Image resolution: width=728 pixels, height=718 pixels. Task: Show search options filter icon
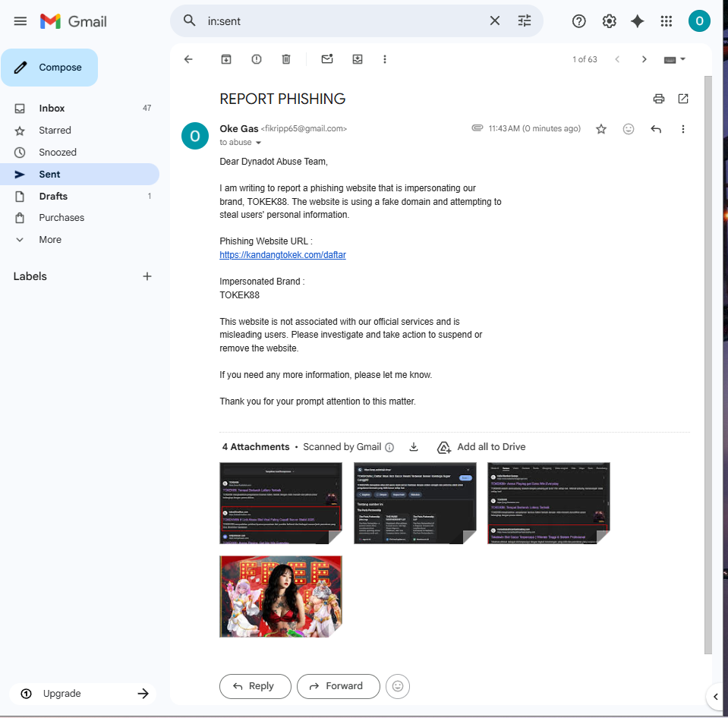click(x=525, y=20)
